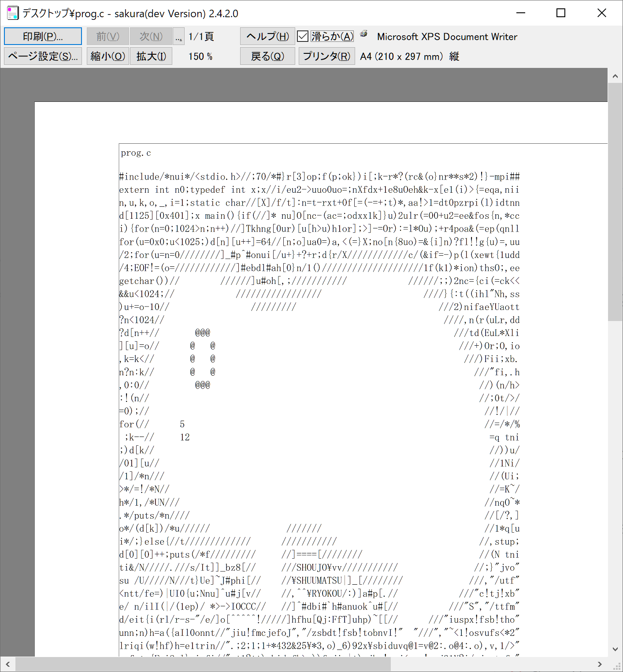Click the left arrow of the horizontal scrollbar

tap(7, 664)
